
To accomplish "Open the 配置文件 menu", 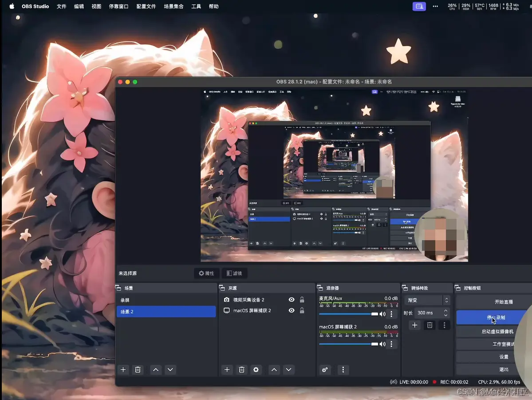I will coord(146,6).
